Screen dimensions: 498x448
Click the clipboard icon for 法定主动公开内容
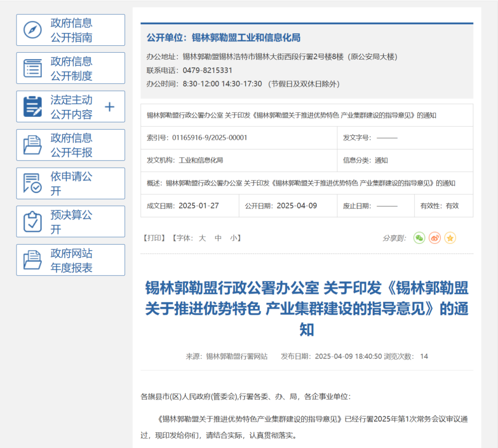tap(33, 107)
